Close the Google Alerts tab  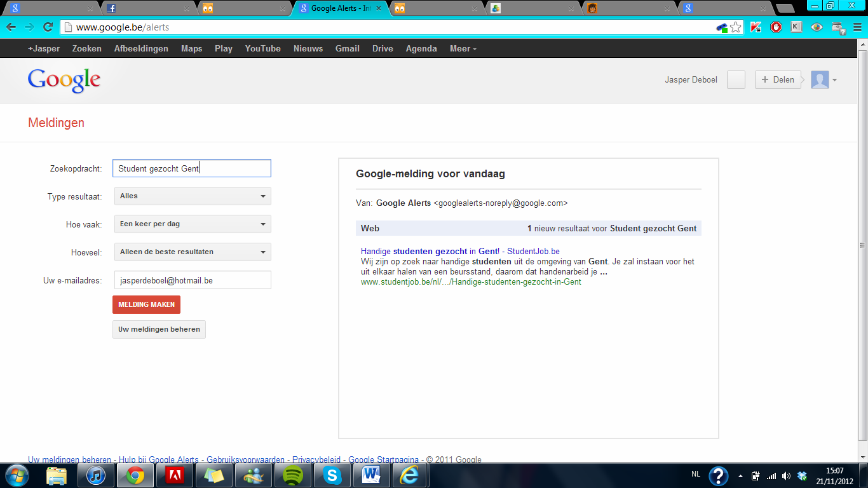[378, 9]
